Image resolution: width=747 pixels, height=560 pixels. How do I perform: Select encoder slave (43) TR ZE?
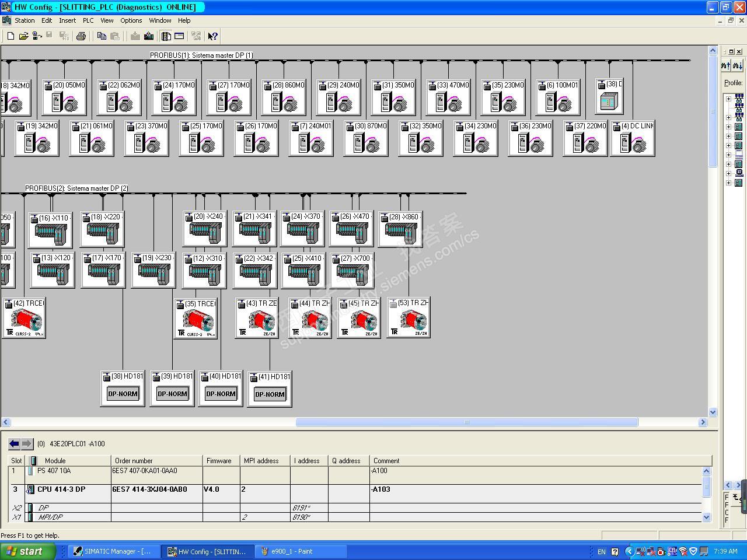(x=257, y=318)
